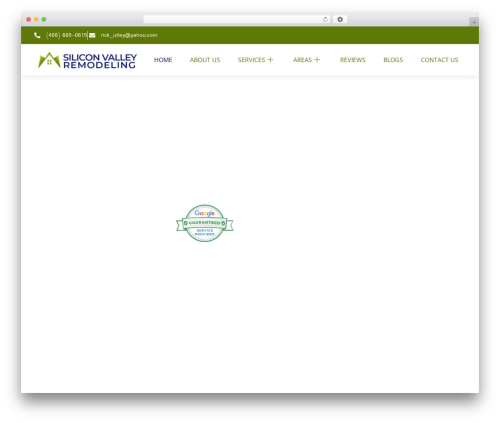The width and height of the screenshot is (500, 423).
Task: Open the Areas menu item
Action: pyautogui.click(x=302, y=60)
